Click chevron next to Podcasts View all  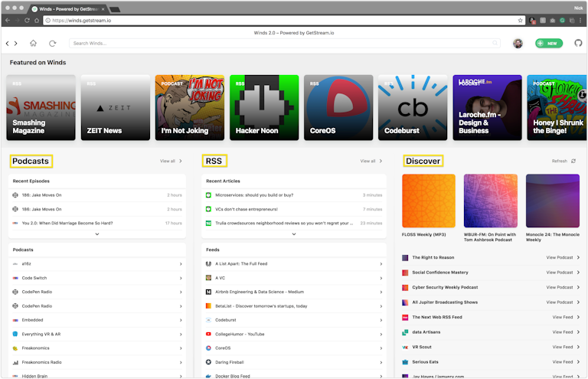pyautogui.click(x=181, y=162)
